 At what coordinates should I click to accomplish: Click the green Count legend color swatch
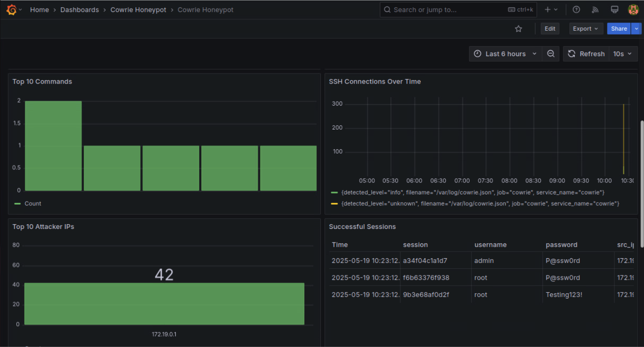click(x=18, y=203)
